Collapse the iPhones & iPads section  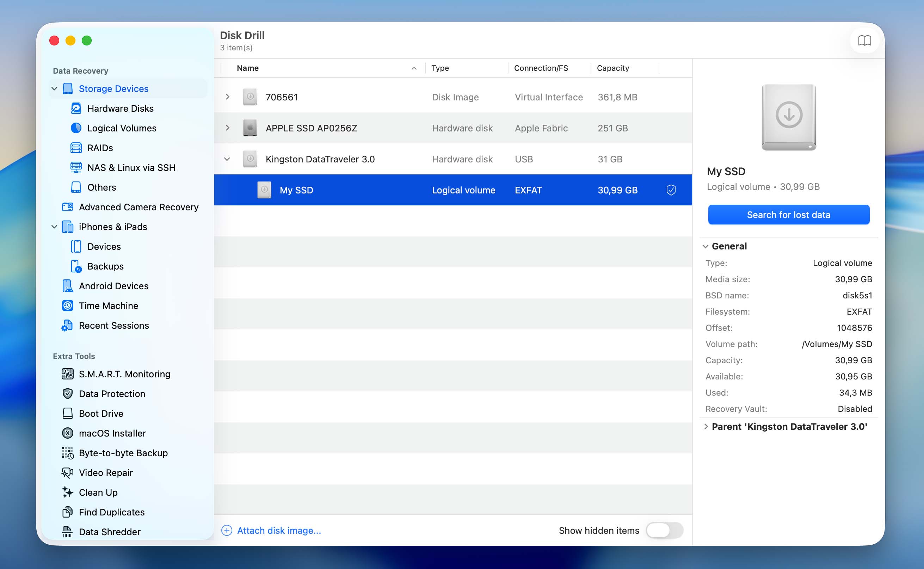click(54, 227)
